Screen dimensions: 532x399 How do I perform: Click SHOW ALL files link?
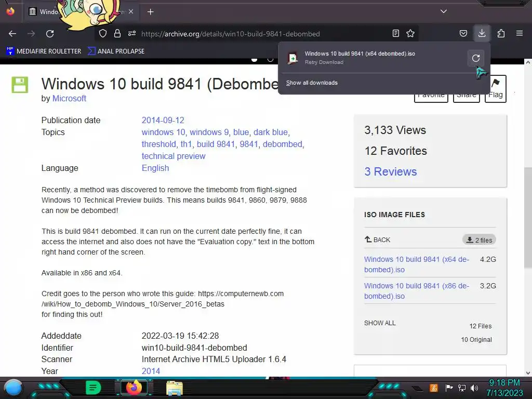pos(380,323)
